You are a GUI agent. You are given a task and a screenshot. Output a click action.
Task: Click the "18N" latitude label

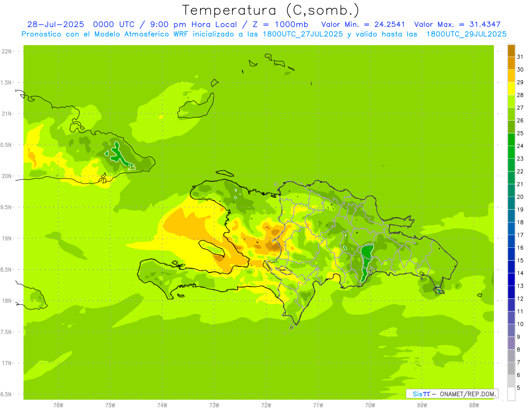[7, 301]
